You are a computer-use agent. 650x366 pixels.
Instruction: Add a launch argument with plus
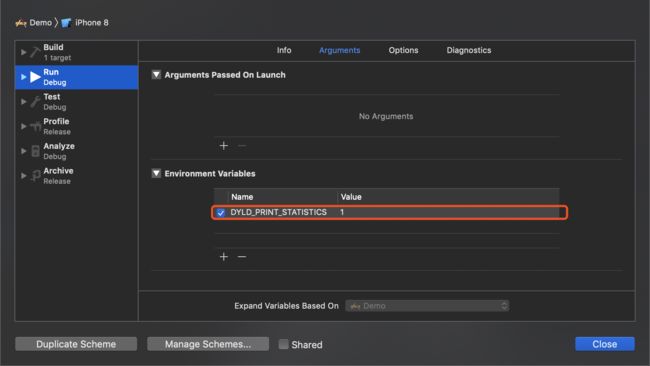223,145
